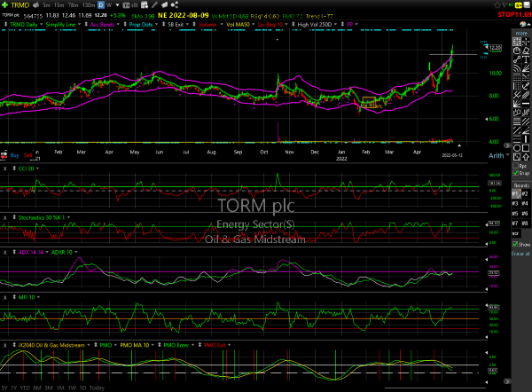Switch to 5m timeframe
532x392 pixels.
pos(46,4)
